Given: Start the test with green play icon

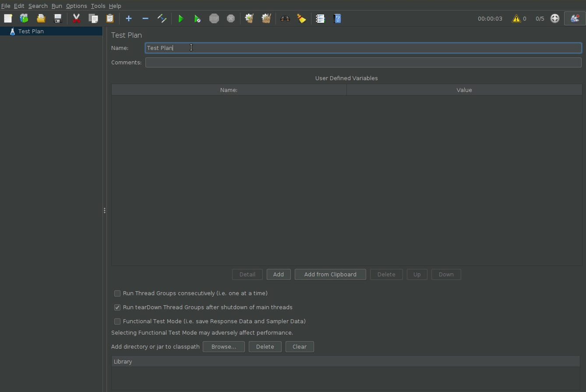Looking at the screenshot, I should point(180,18).
